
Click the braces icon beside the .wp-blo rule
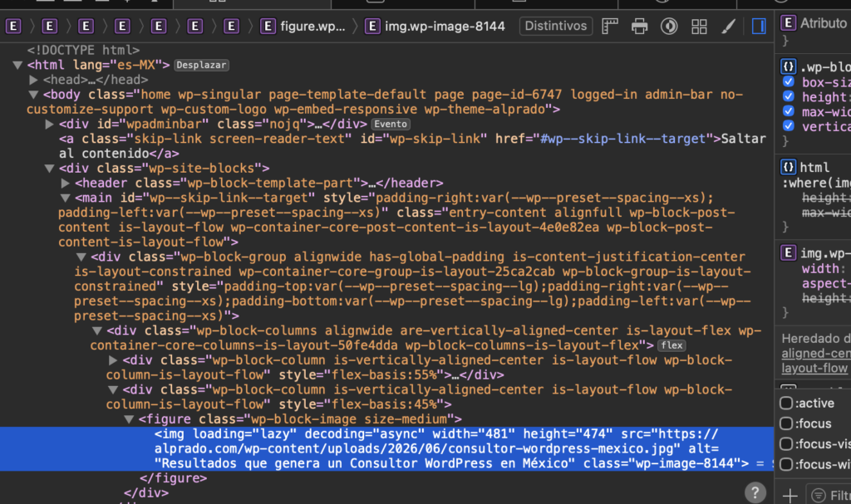tap(788, 66)
